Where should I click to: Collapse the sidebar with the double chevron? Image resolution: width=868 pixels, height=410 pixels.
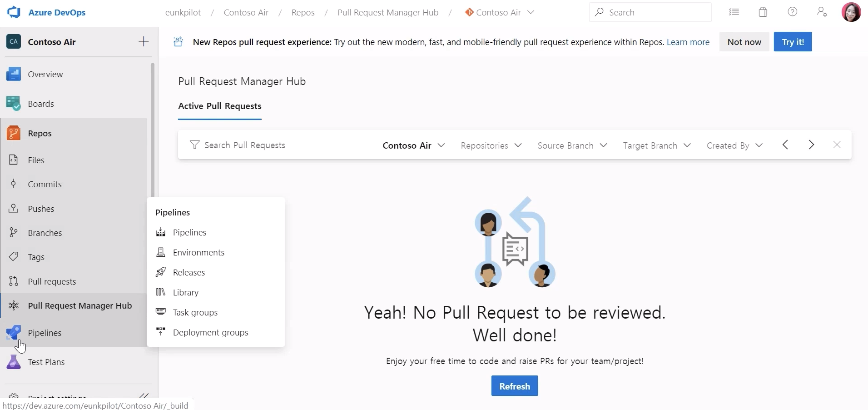tap(144, 396)
